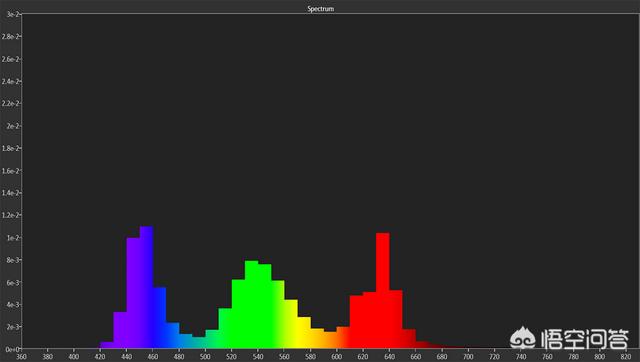
Task: Select the tall red peak bar near 635 nm
Action: coord(382,291)
